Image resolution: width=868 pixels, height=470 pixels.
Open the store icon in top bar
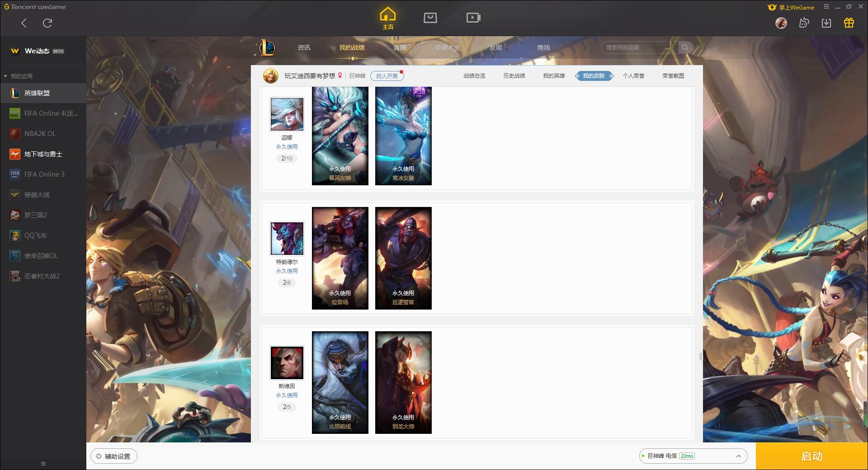tap(430, 18)
